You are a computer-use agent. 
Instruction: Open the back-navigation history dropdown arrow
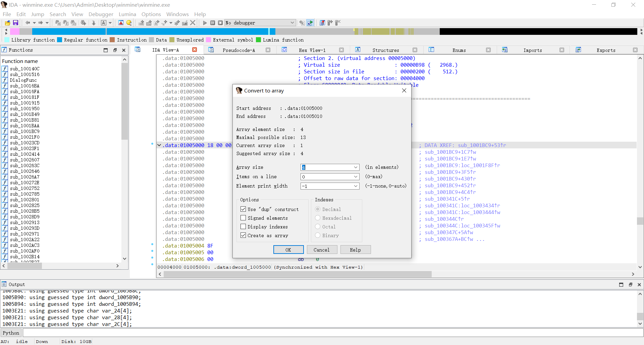pos(34,23)
